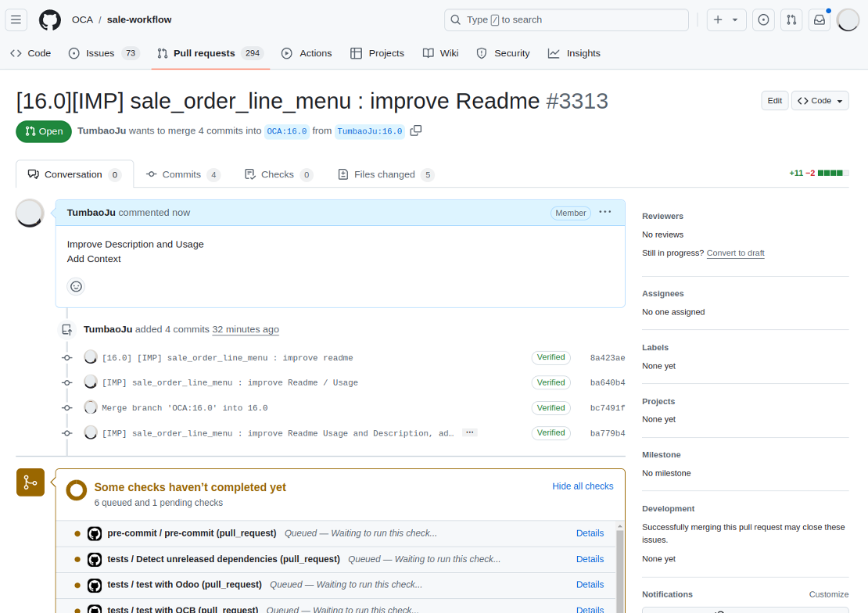868x613 pixels.
Task: Open the user avatar profile menu
Action: tap(848, 20)
